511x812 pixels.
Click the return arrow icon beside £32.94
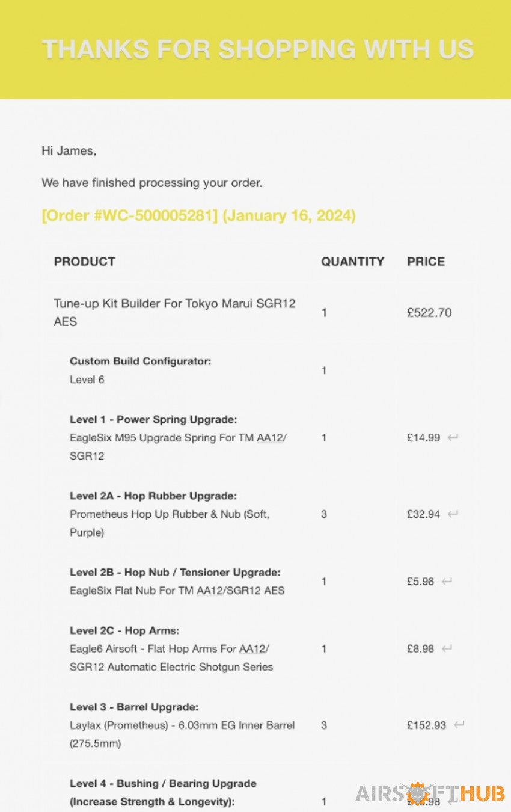(x=454, y=514)
